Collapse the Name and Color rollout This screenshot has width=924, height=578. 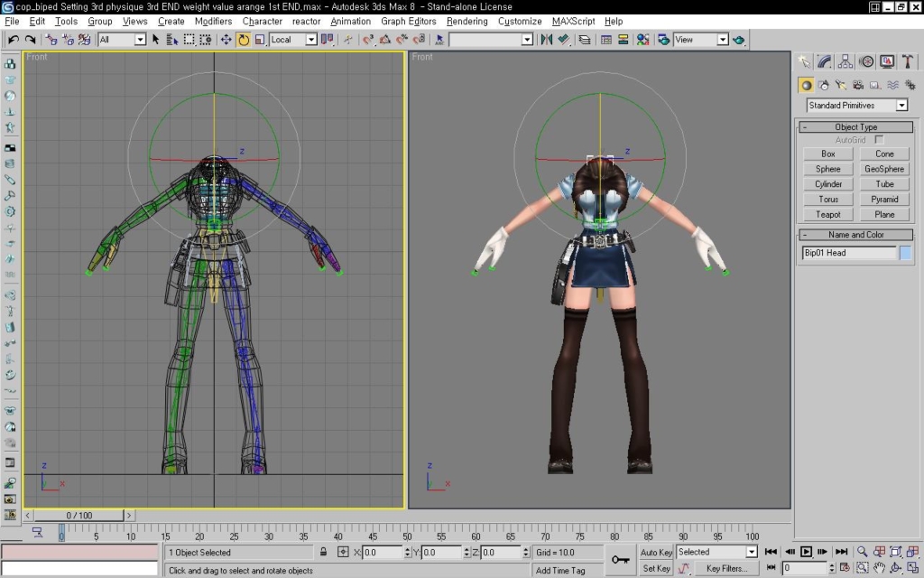(855, 235)
